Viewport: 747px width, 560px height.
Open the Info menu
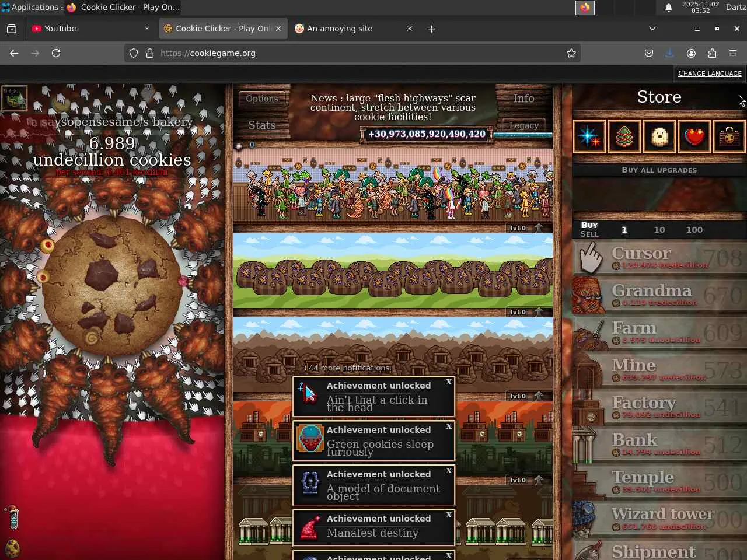(x=523, y=99)
